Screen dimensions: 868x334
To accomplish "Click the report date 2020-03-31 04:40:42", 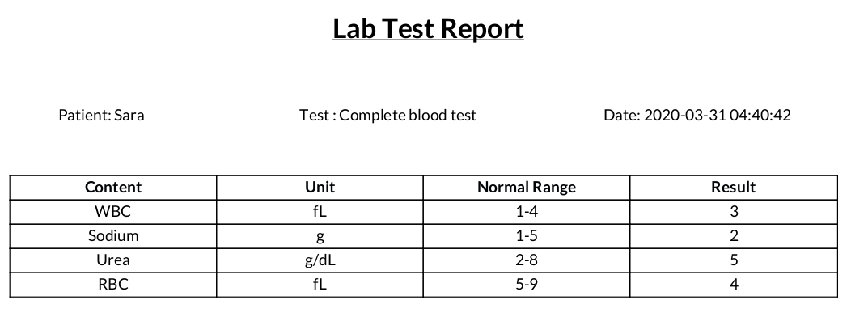I will (x=697, y=115).
